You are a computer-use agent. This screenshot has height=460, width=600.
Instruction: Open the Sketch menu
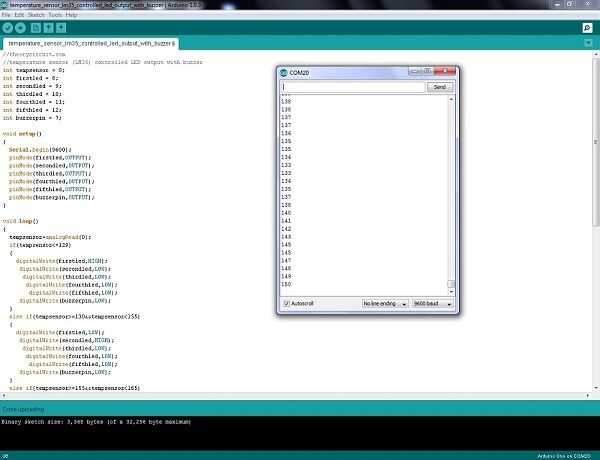coord(36,15)
